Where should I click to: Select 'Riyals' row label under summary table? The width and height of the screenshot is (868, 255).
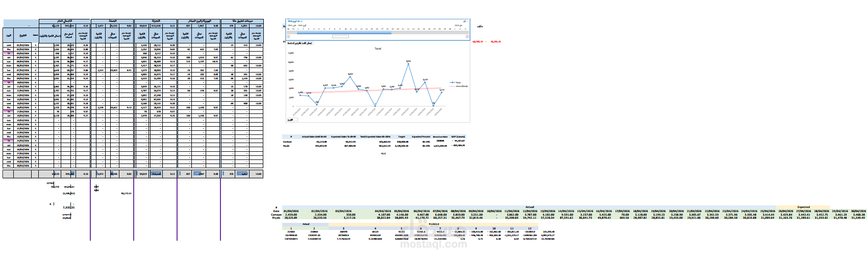[x=286, y=146]
